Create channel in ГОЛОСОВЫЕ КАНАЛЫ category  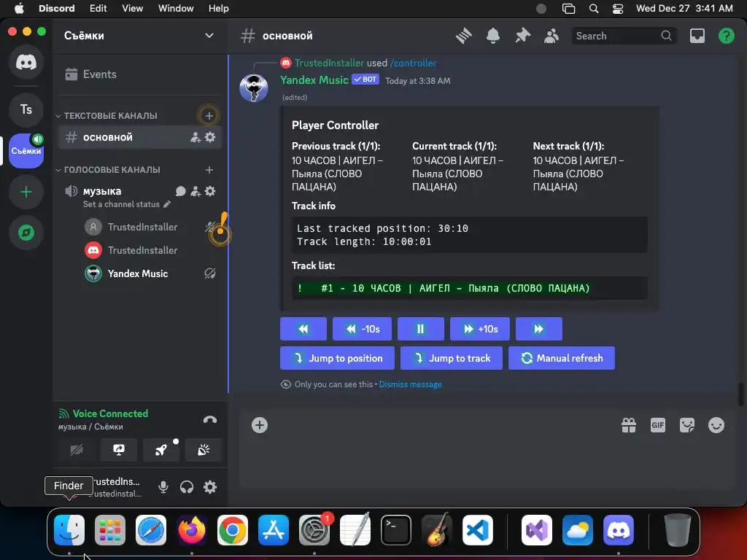pyautogui.click(x=209, y=169)
